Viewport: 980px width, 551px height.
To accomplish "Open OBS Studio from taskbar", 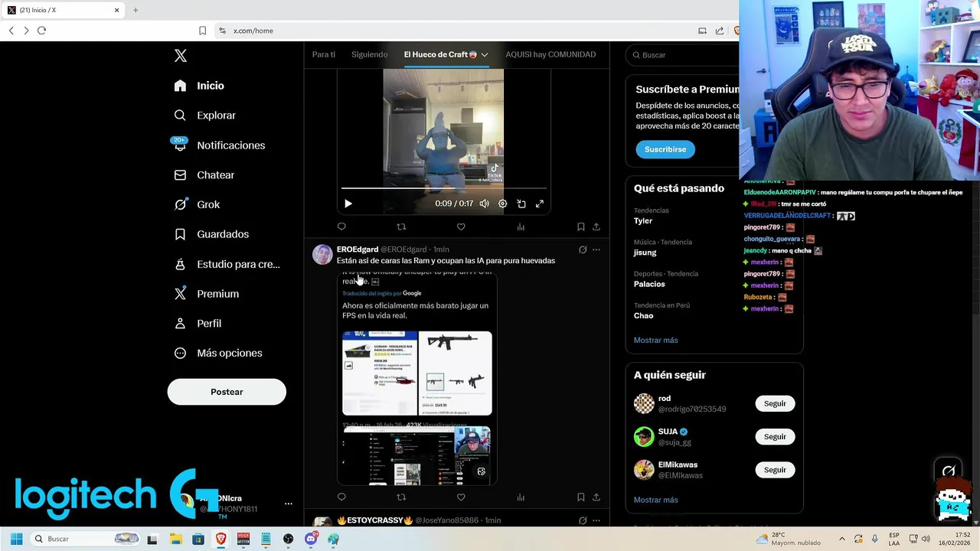I will (x=288, y=539).
